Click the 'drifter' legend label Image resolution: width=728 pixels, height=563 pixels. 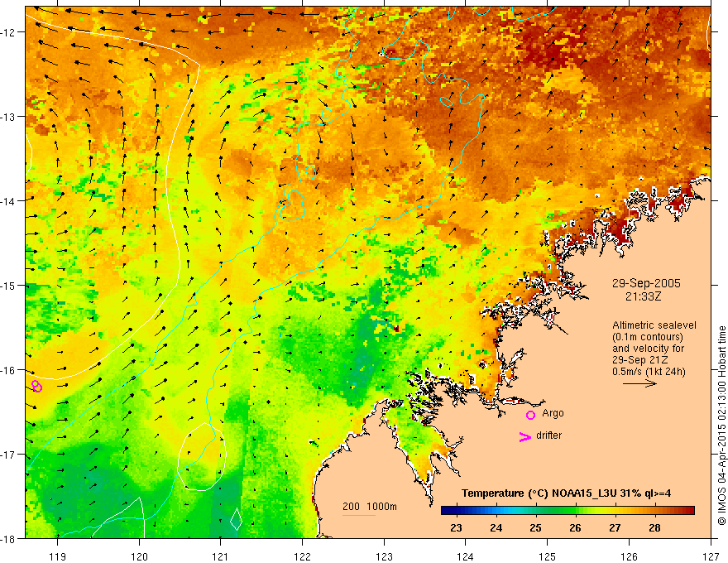[x=548, y=435]
